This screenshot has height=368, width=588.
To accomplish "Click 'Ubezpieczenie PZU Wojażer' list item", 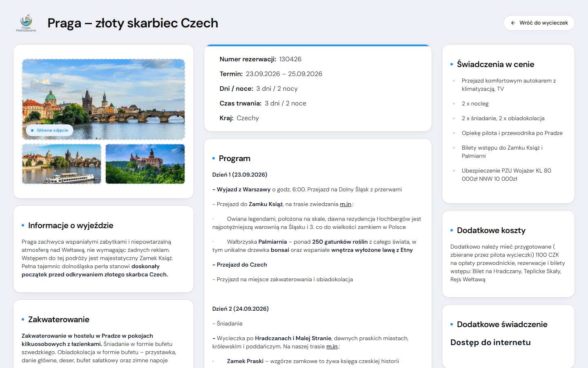I will 506,175.
